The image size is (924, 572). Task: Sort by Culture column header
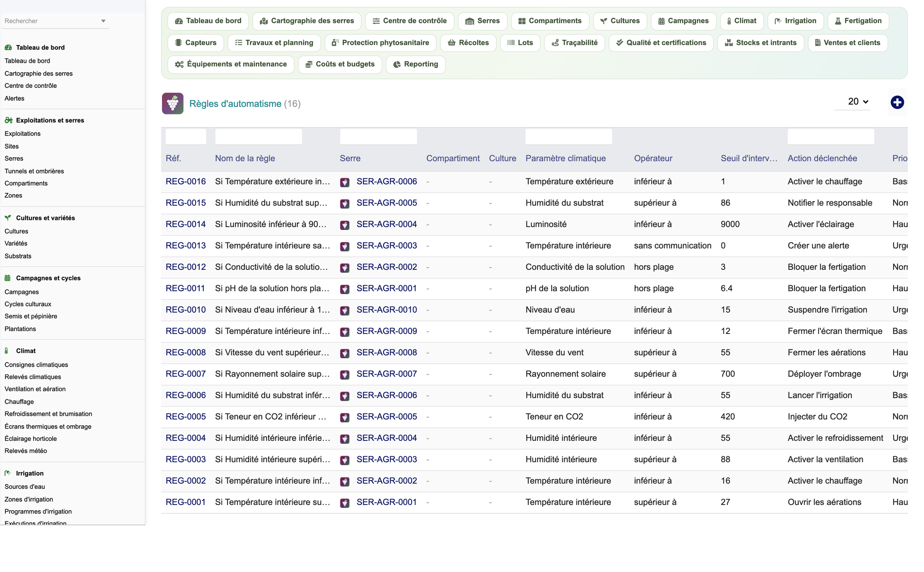(502, 159)
